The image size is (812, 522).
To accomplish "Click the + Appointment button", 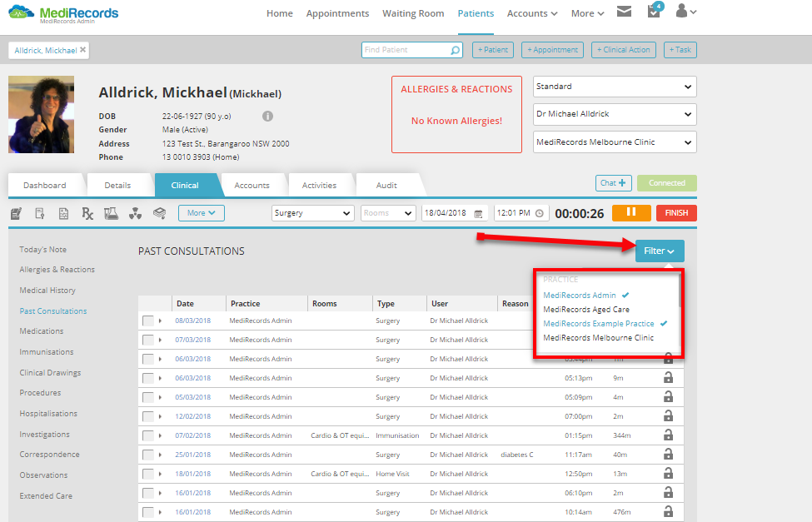I will click(552, 50).
